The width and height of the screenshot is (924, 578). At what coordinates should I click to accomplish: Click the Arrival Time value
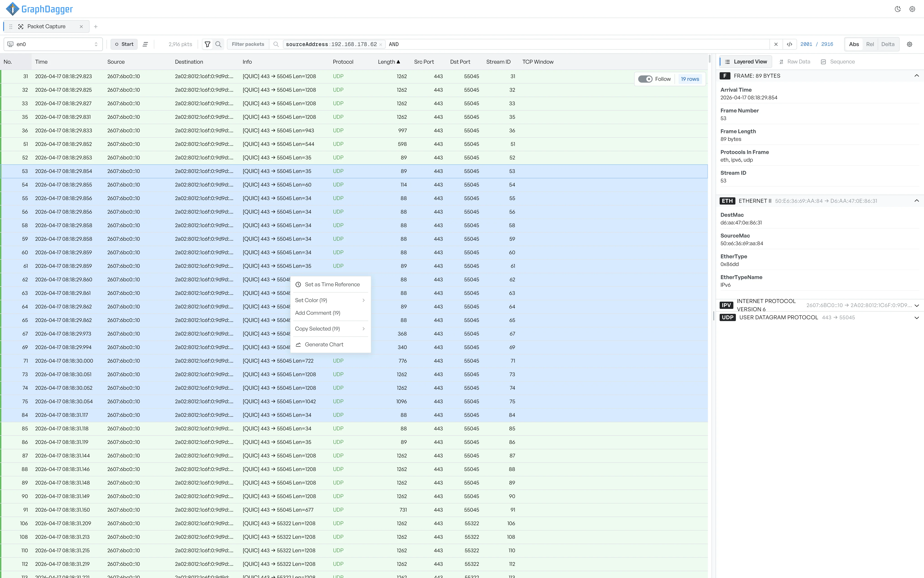click(x=749, y=98)
